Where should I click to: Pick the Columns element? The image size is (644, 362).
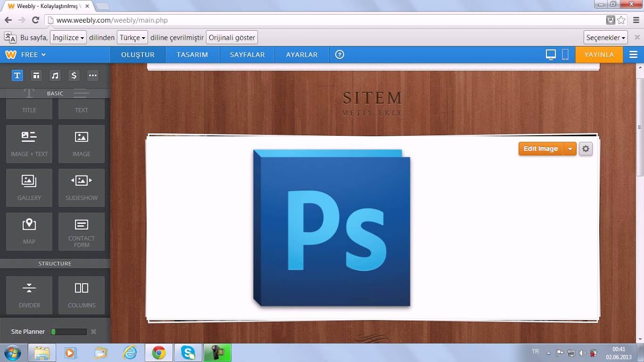[82, 295]
